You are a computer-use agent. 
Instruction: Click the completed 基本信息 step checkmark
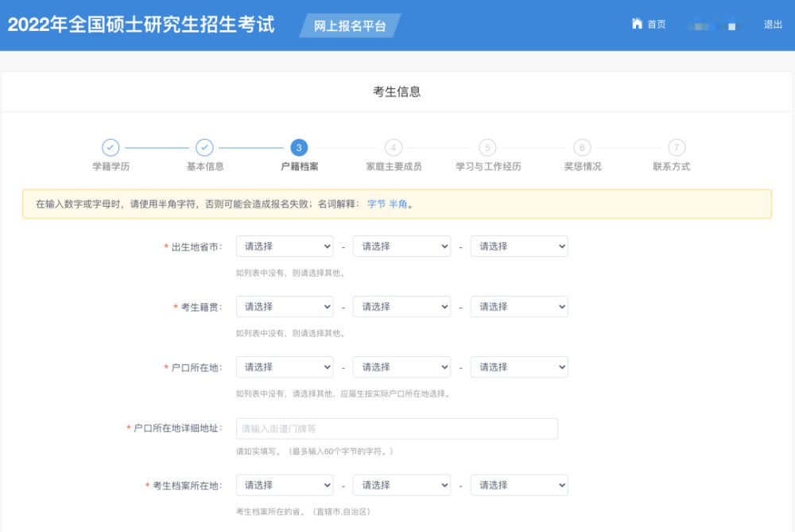click(204, 148)
